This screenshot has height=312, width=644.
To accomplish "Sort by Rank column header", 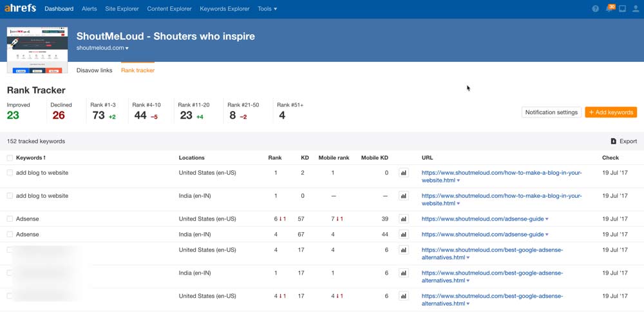I will tap(275, 158).
